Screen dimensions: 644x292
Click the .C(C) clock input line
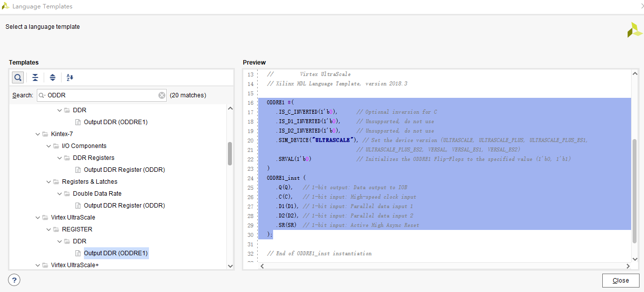(285, 197)
